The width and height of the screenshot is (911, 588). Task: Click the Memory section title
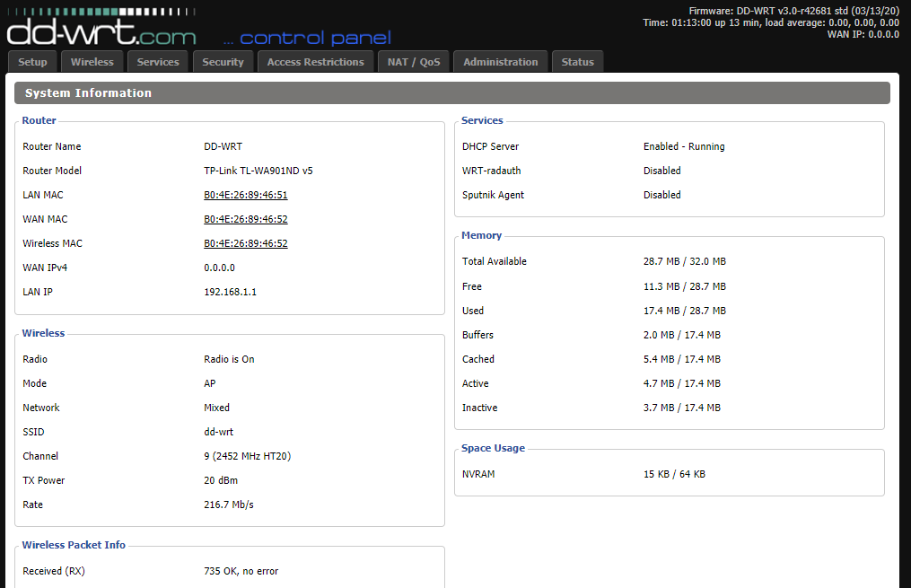(482, 235)
